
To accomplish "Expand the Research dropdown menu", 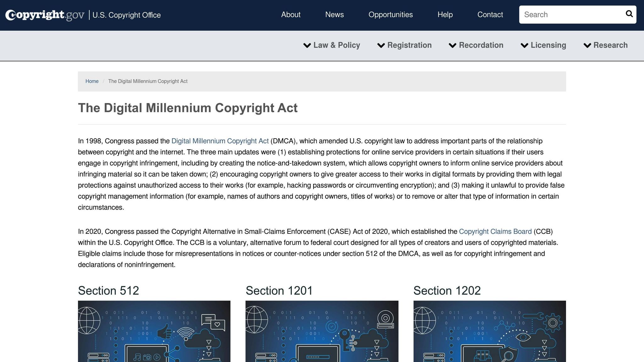I will [610, 45].
